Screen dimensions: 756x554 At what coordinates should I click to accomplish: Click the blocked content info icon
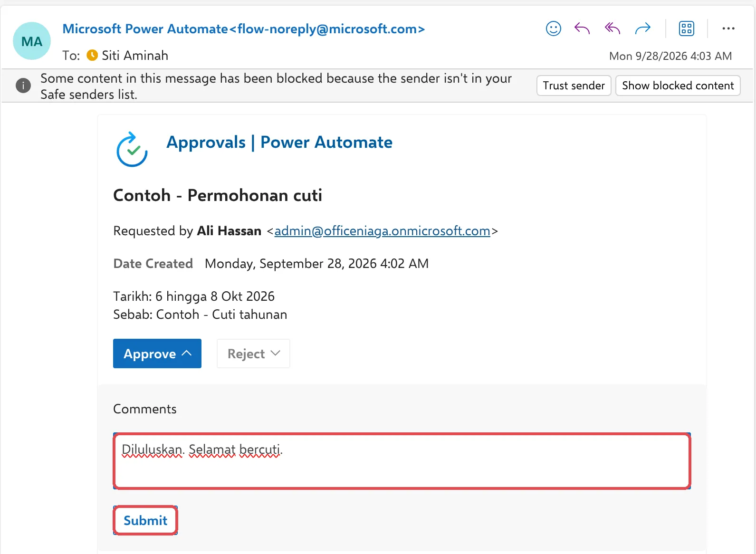tap(23, 86)
